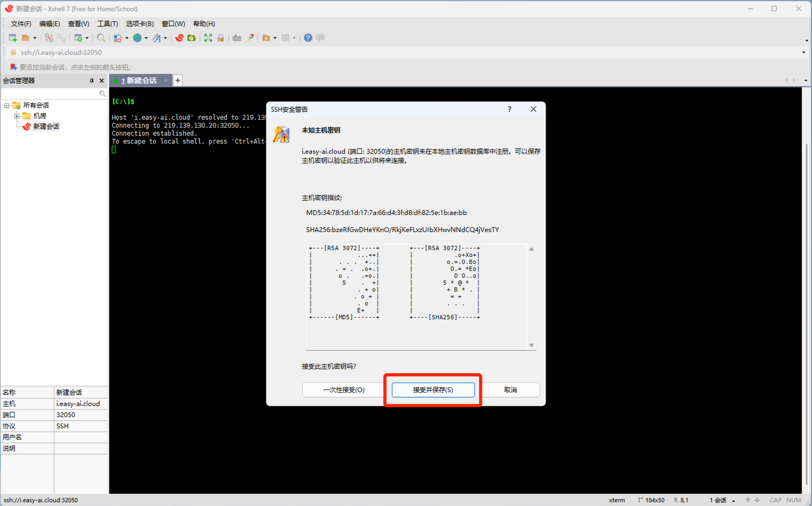The width and height of the screenshot is (812, 506).
Task: Click the i.easy-ai.cloud host value cell
Action: (80, 404)
